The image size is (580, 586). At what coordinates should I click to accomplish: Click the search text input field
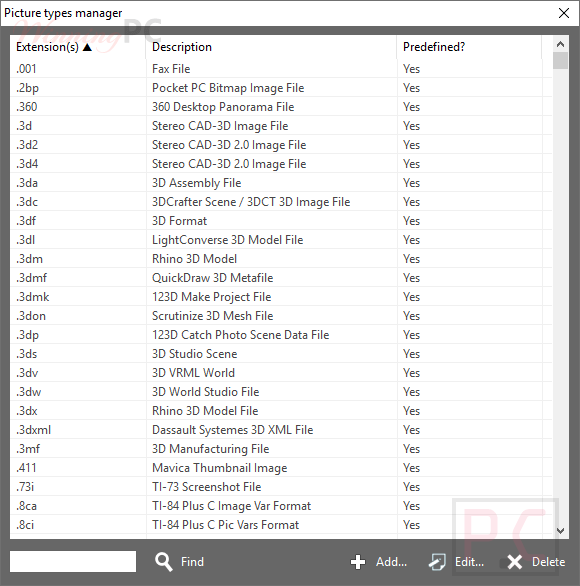[x=73, y=561]
